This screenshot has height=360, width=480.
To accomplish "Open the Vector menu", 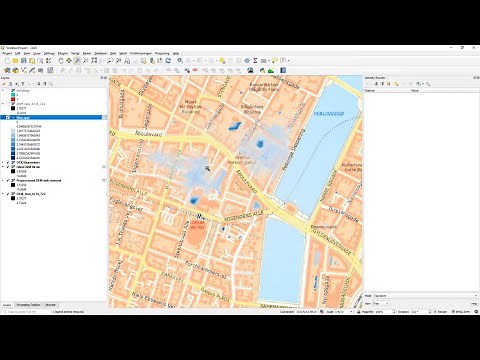I will point(76,53).
